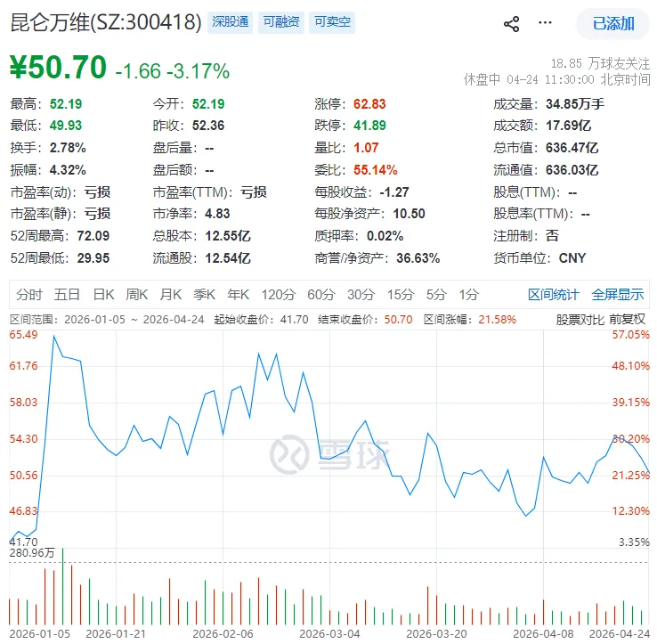Screen dimensions: 657x644
Task: Open 股票对比 stock comparison
Action: [x=580, y=320]
